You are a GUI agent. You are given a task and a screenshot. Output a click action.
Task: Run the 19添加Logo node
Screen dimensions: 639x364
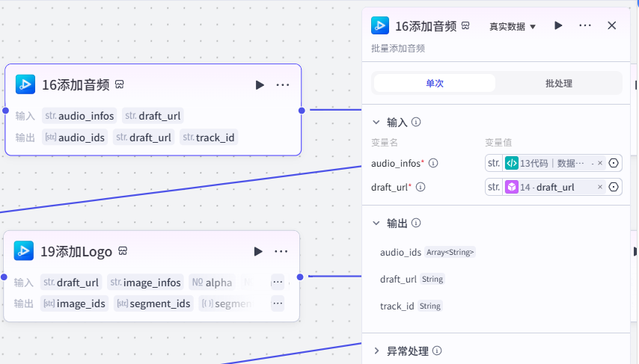pyautogui.click(x=258, y=252)
